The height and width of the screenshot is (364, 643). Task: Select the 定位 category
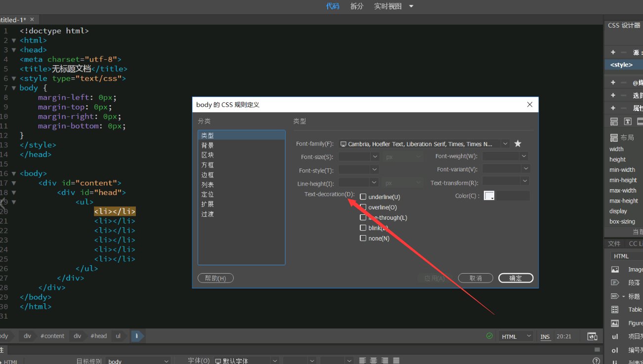[241, 195]
